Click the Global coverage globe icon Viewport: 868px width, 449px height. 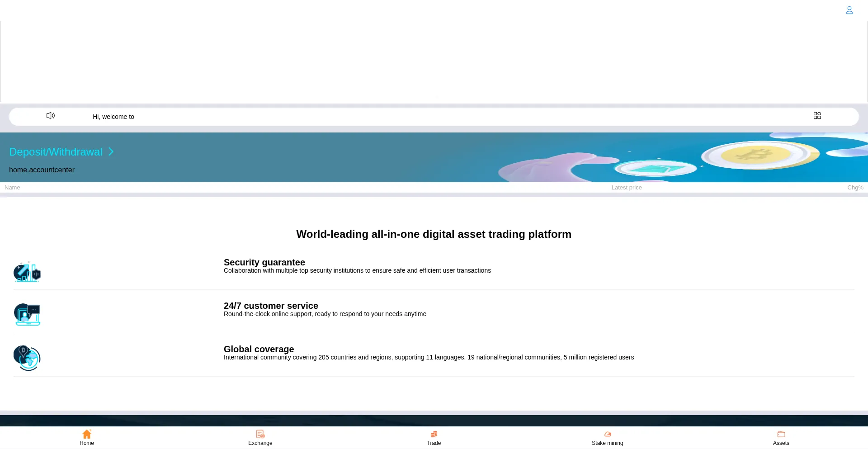(27, 358)
